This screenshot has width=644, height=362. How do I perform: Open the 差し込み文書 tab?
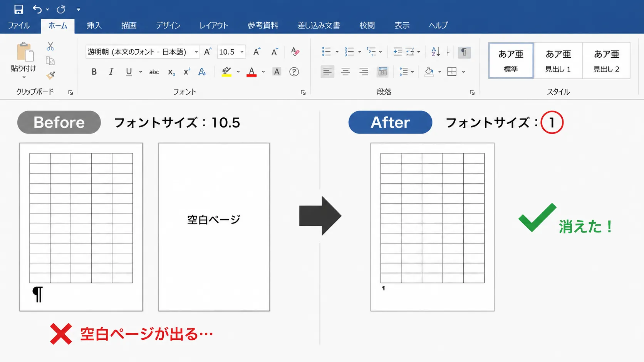point(319,25)
